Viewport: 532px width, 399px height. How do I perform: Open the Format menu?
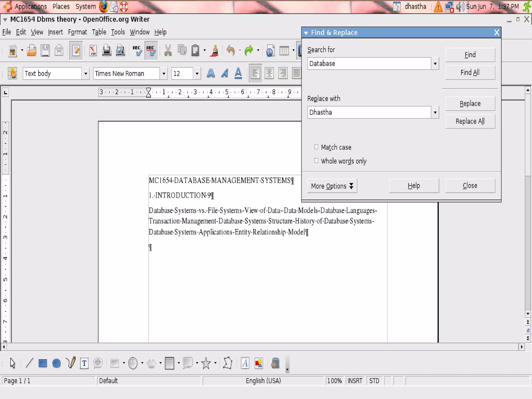77,32
